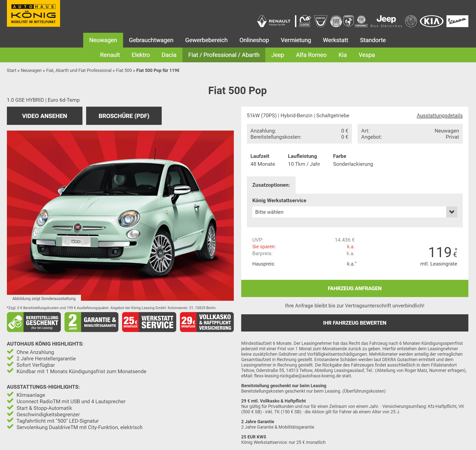
Task: Click the Alfa Romeo emblem
Action: point(411,21)
